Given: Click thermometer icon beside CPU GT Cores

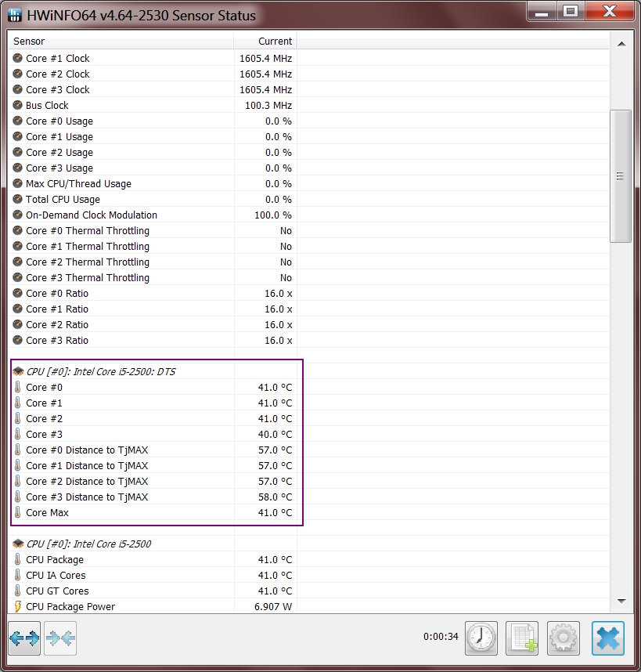Looking at the screenshot, I should [x=17, y=591].
